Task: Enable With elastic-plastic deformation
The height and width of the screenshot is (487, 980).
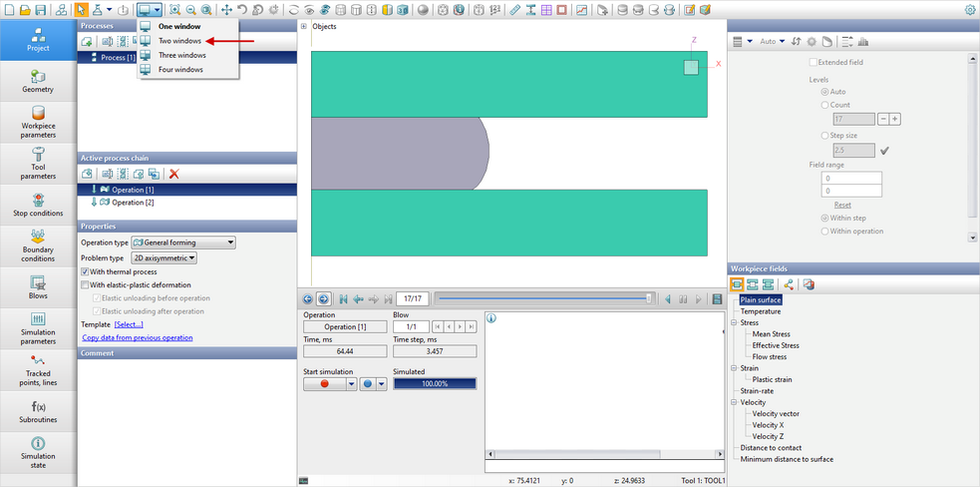Action: click(x=85, y=284)
